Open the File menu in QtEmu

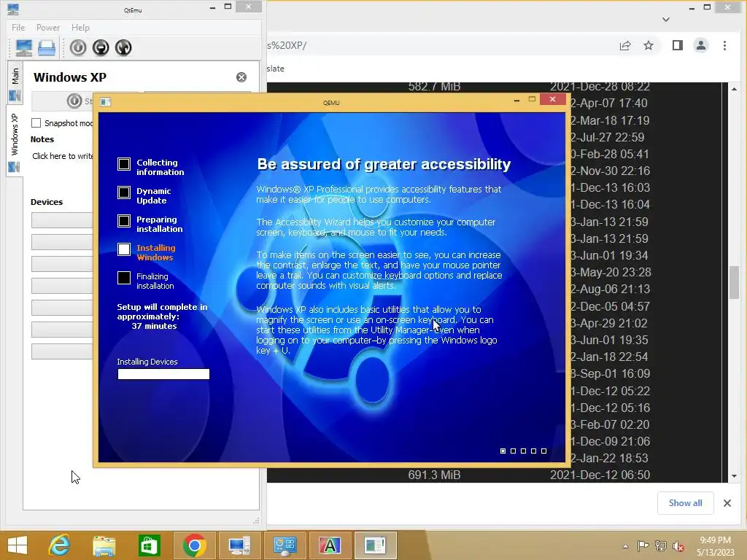click(x=18, y=28)
